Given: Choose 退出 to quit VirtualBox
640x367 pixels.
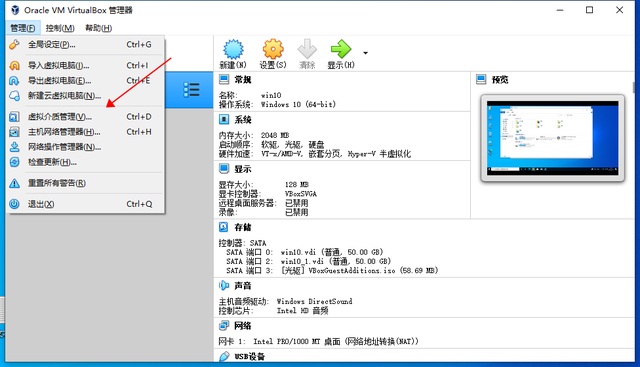Looking at the screenshot, I should 85,204.
